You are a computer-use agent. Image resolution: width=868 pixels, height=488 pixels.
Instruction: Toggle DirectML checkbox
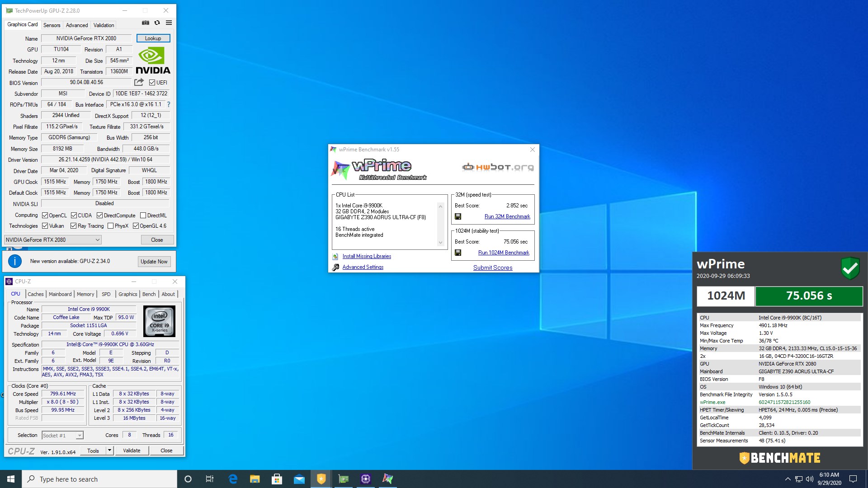click(x=143, y=216)
